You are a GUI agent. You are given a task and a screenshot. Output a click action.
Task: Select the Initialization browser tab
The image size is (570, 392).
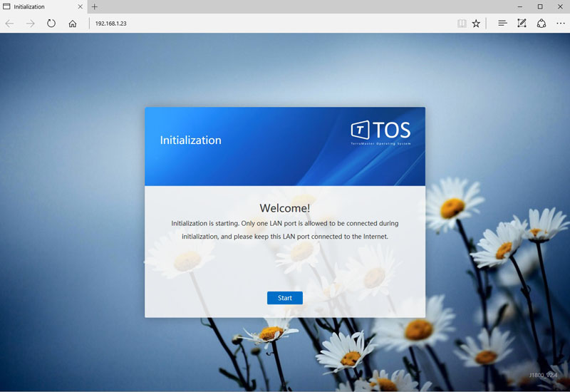pos(43,6)
